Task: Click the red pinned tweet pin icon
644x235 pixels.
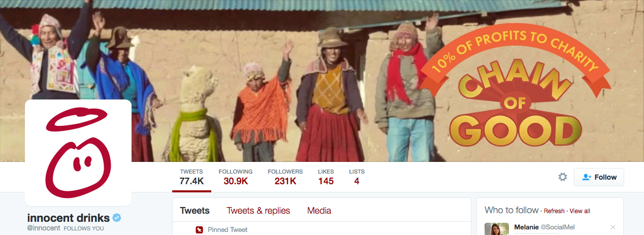Action: click(x=200, y=230)
